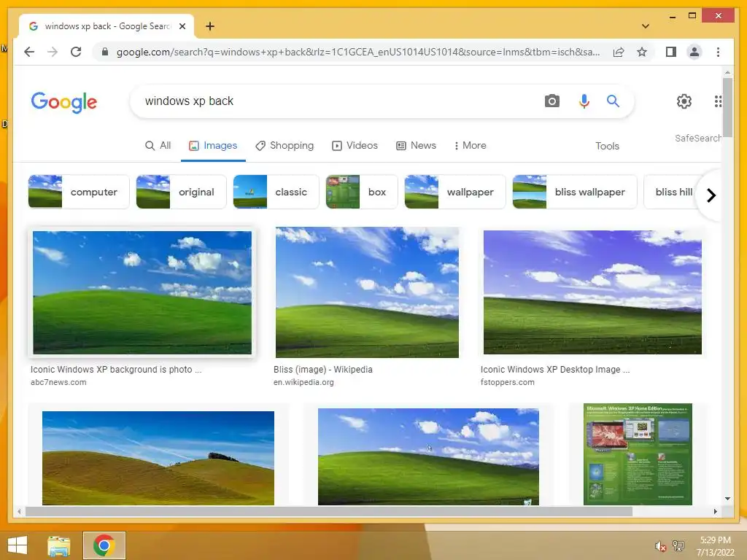
Task: Search by image camera icon
Action: point(551,101)
